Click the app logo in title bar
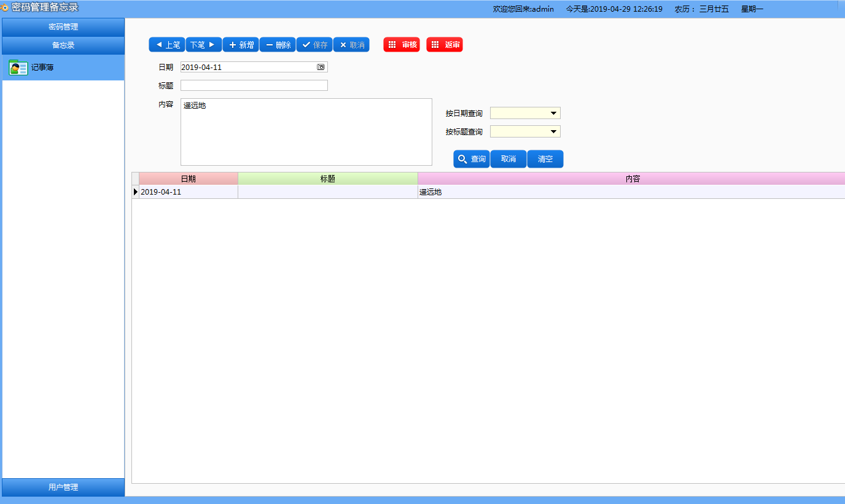Screen dimensions: 845x504 pyautogui.click(x=5, y=8)
